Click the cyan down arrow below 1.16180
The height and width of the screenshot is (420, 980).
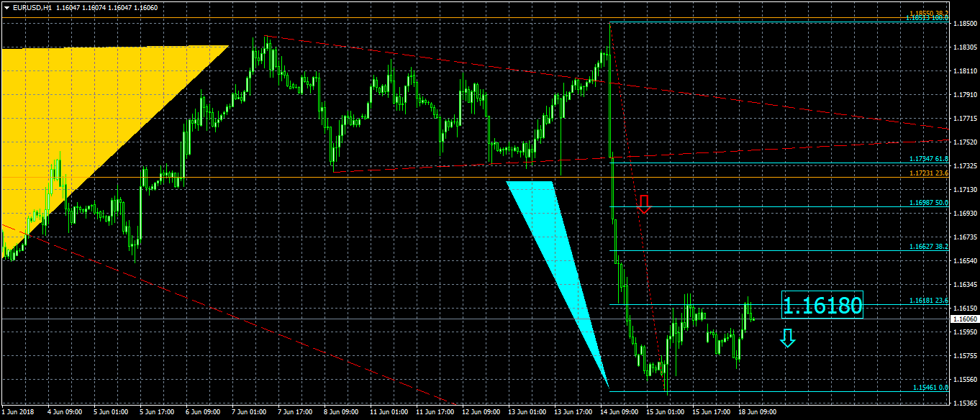tap(788, 338)
